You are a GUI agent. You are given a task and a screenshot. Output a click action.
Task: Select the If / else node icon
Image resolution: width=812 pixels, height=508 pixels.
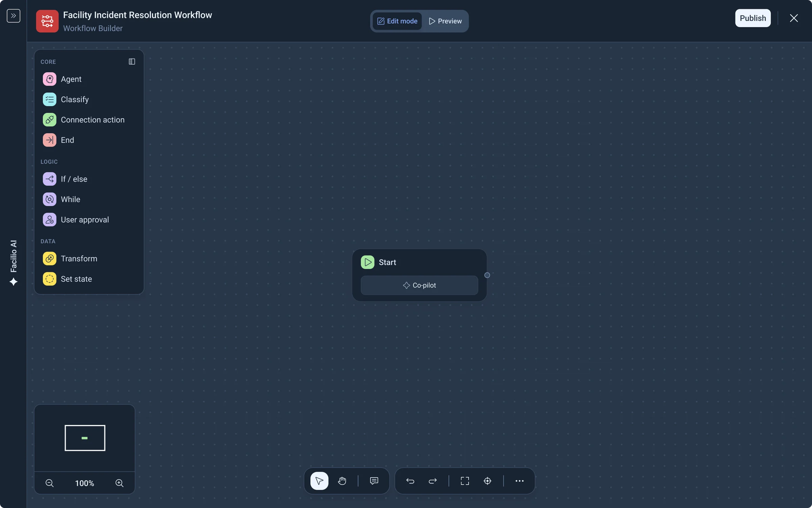click(50, 179)
